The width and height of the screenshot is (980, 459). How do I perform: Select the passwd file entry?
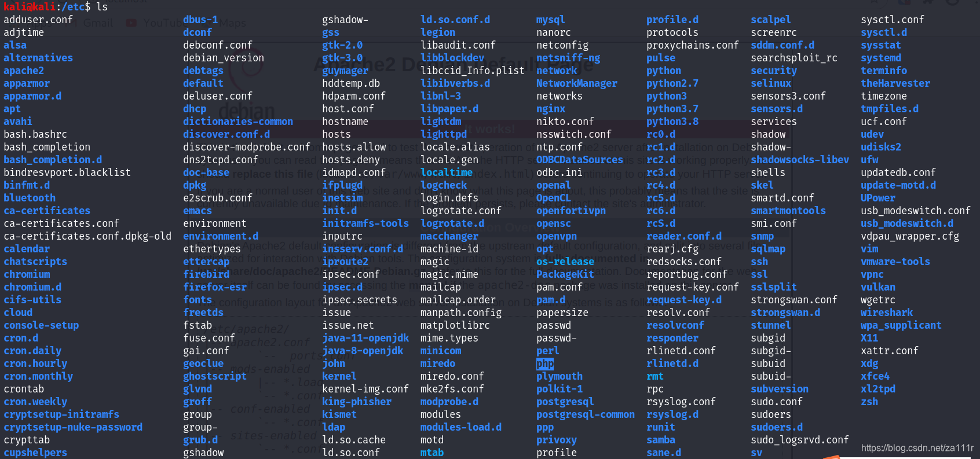pos(554,325)
